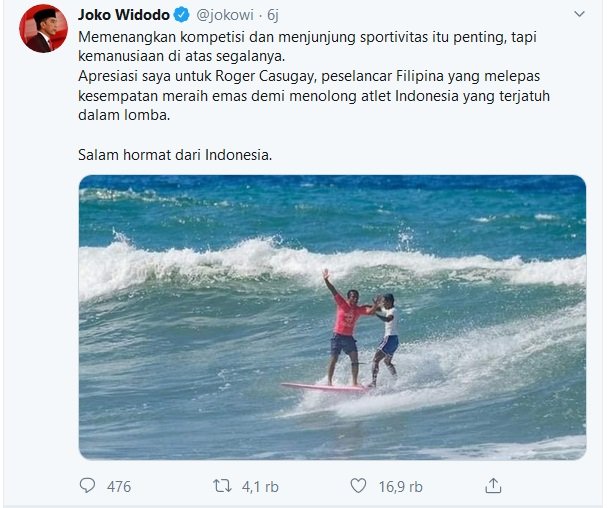Image resolution: width=612 pixels, height=508 pixels.
Task: Open the surfing photo attached to tweet
Action: pyautogui.click(x=332, y=317)
